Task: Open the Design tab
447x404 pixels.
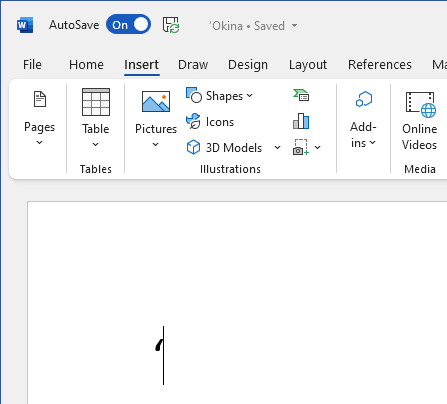Action: coord(248,65)
